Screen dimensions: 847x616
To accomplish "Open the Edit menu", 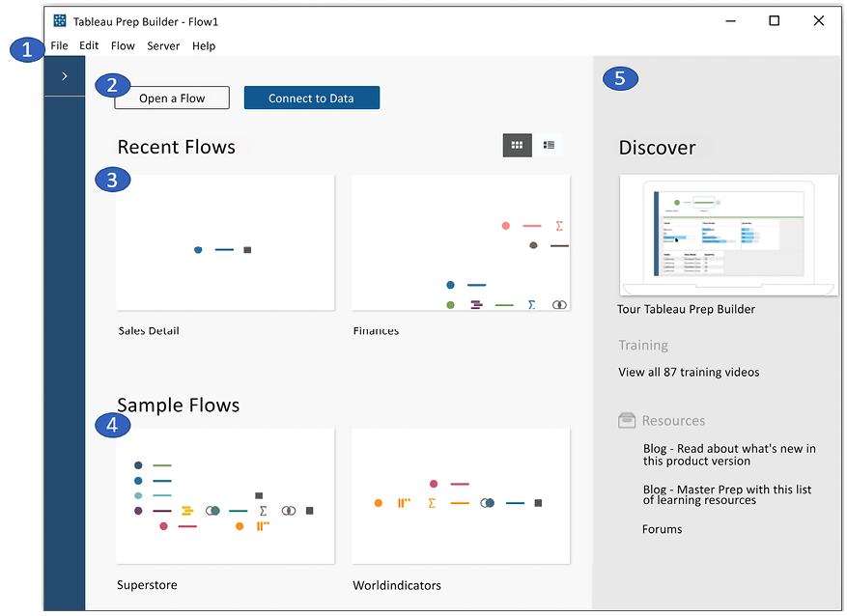I will pos(89,46).
